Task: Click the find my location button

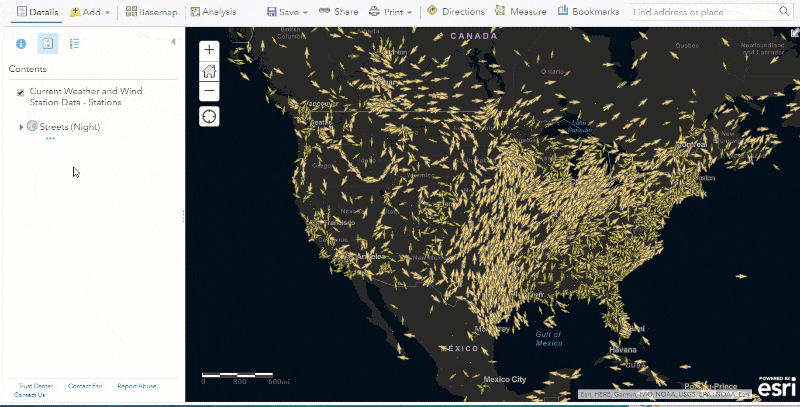Action: (209, 117)
